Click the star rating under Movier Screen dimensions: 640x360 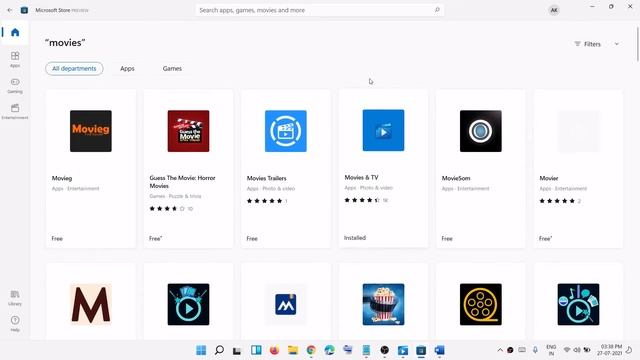tap(557, 201)
